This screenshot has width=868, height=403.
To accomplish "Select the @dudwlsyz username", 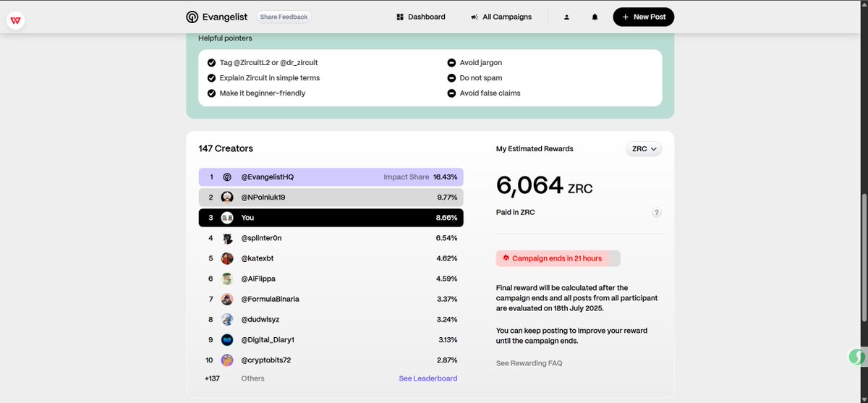I will [259, 319].
